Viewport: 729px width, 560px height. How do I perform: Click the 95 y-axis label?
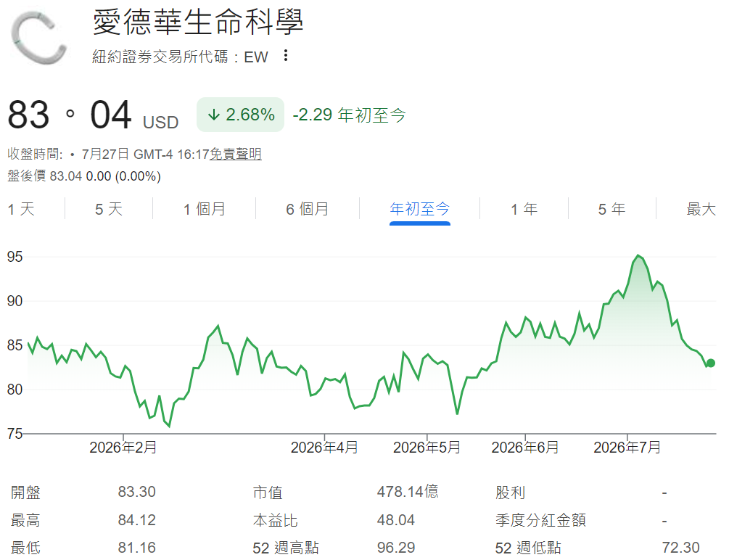point(15,257)
